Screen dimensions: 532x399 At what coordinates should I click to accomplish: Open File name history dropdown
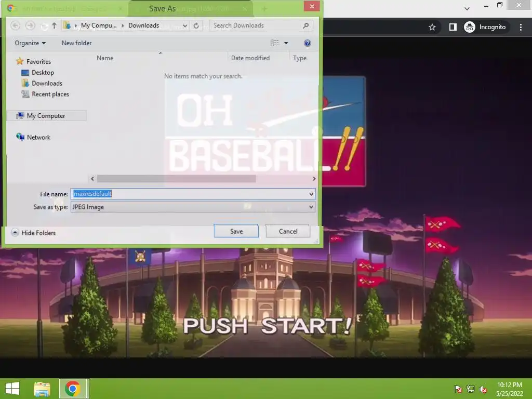[311, 194]
